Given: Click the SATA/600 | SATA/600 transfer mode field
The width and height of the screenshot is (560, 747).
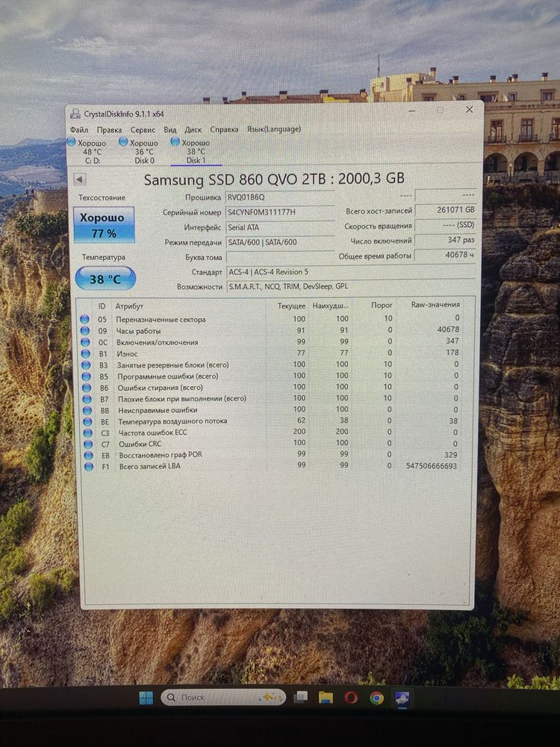Looking at the screenshot, I should 280,242.
